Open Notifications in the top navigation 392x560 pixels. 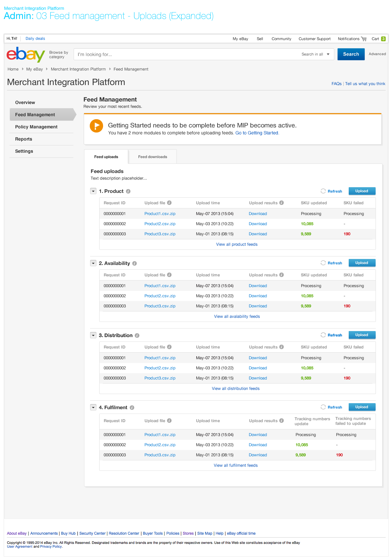pyautogui.click(x=349, y=39)
